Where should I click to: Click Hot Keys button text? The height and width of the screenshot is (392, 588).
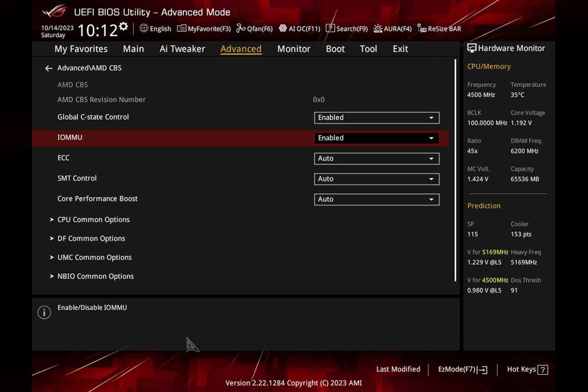(521, 369)
